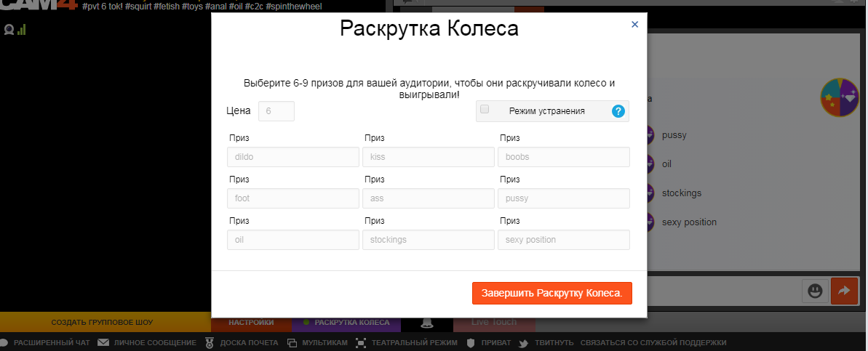This screenshot has width=868, height=351.
Task: Click the blue question mark help icon
Action: [x=618, y=111]
